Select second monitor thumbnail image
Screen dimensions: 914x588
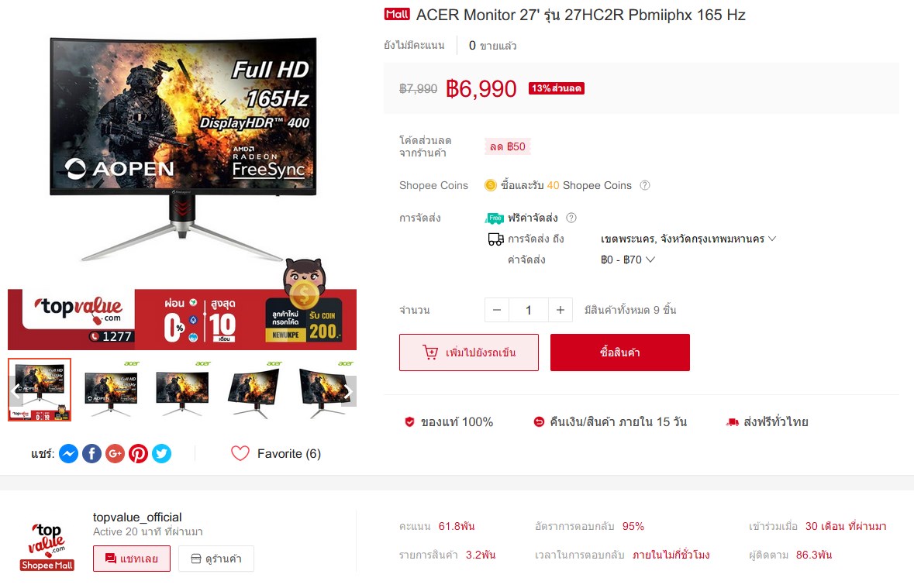coord(111,389)
